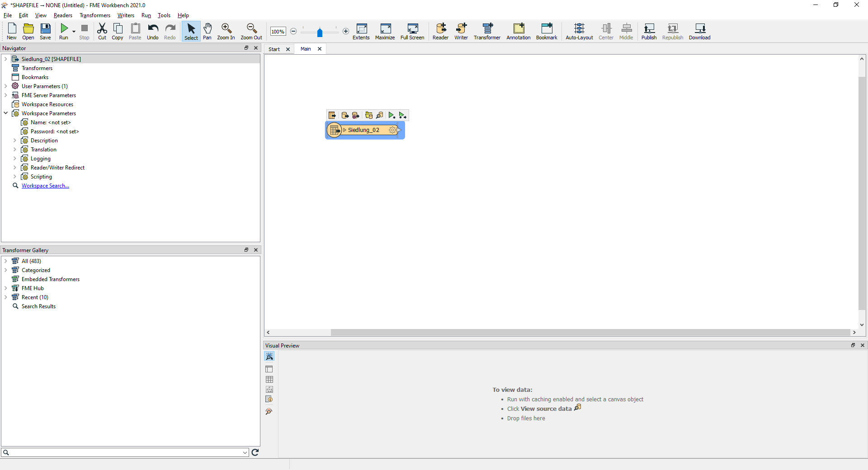The height and width of the screenshot is (470, 868).
Task: Expand Recent (10) transformers
Action: click(x=5, y=297)
